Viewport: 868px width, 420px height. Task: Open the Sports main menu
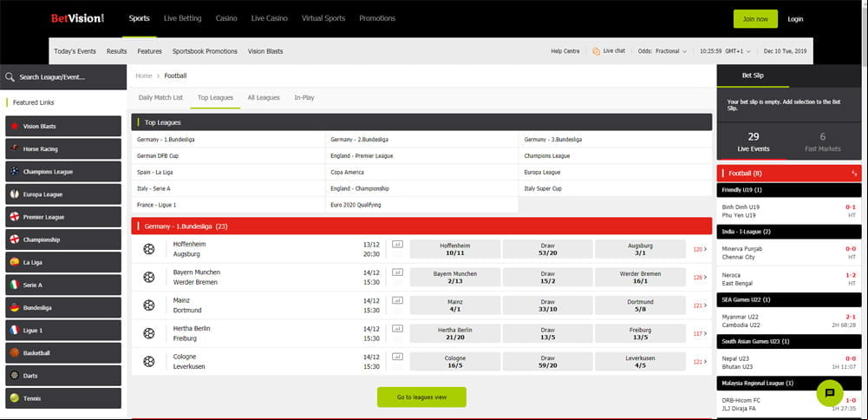[139, 18]
